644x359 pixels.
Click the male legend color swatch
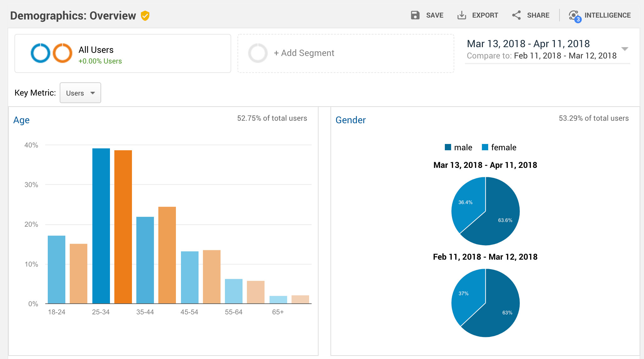[448, 147]
